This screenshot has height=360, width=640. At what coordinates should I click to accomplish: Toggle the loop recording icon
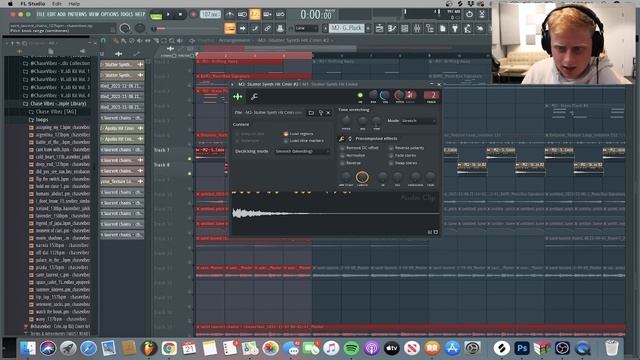pyautogui.click(x=280, y=15)
